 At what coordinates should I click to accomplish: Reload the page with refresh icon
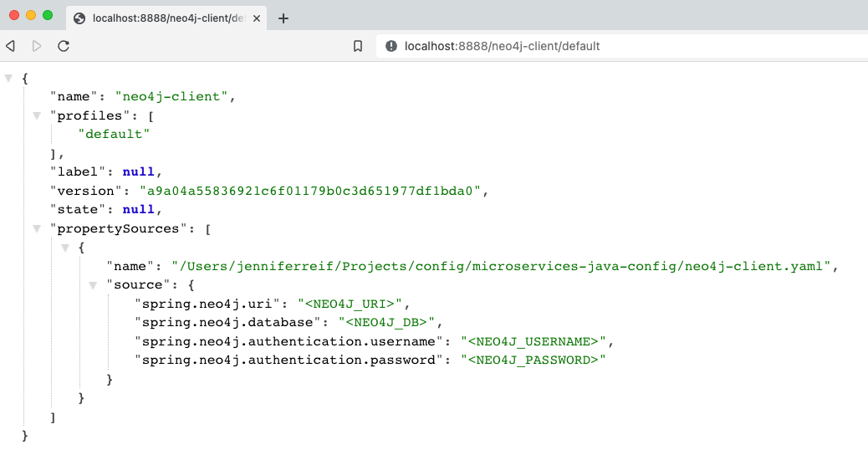[64, 46]
